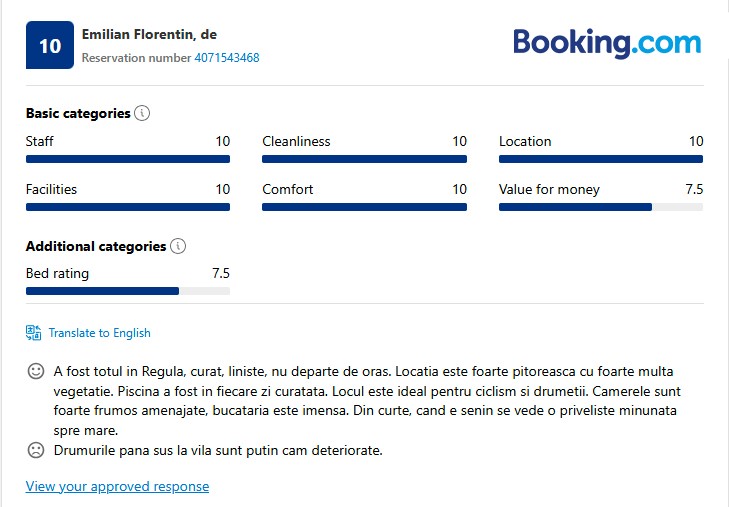Click the blue score badge showing 10

coord(50,46)
